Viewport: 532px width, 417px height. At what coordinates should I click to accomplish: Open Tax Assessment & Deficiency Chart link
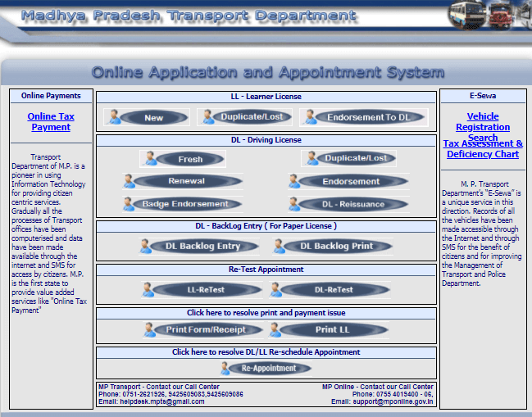(483, 149)
